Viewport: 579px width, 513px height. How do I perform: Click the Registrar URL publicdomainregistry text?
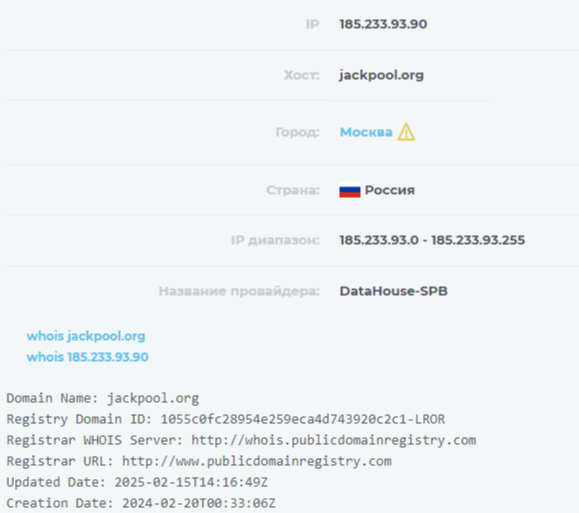(x=257, y=461)
